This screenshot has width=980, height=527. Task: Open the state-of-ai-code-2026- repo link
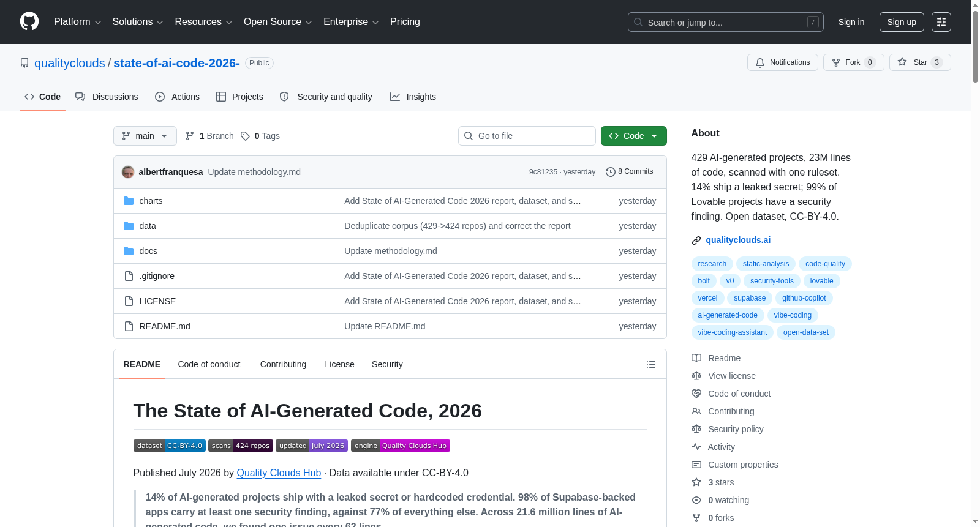tap(176, 63)
